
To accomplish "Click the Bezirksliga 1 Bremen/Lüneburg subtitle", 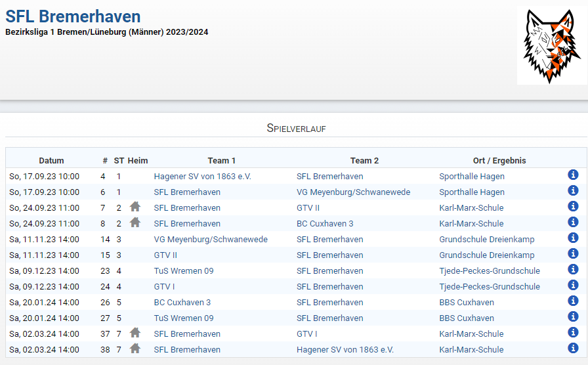I will (x=106, y=32).
